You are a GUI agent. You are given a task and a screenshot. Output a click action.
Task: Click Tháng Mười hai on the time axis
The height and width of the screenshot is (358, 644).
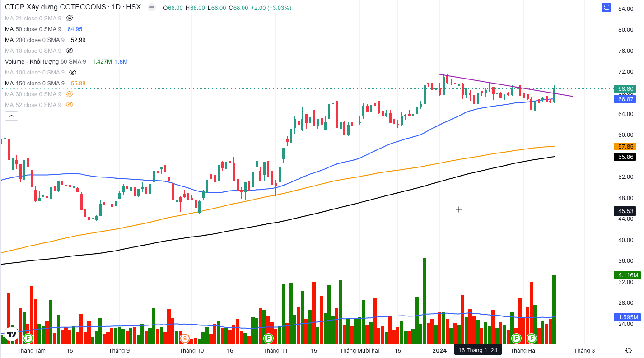click(x=359, y=350)
